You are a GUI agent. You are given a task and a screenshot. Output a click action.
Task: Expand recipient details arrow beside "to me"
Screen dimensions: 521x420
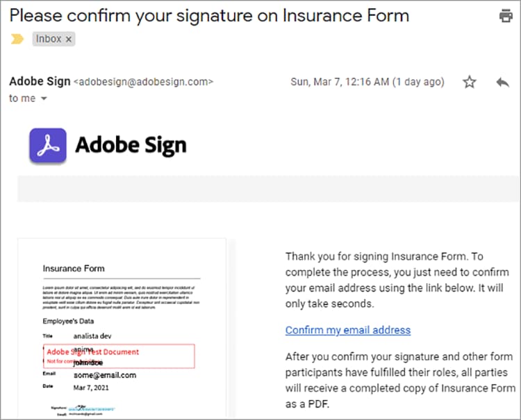(x=44, y=99)
